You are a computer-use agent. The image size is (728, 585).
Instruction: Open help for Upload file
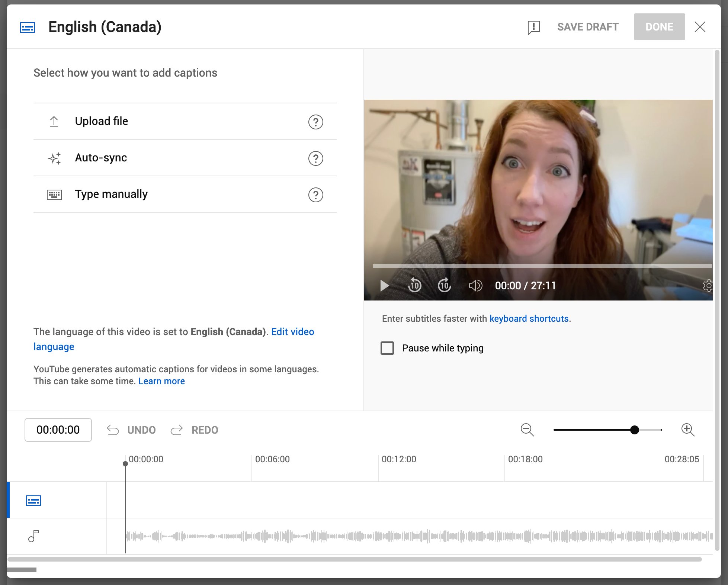(316, 122)
